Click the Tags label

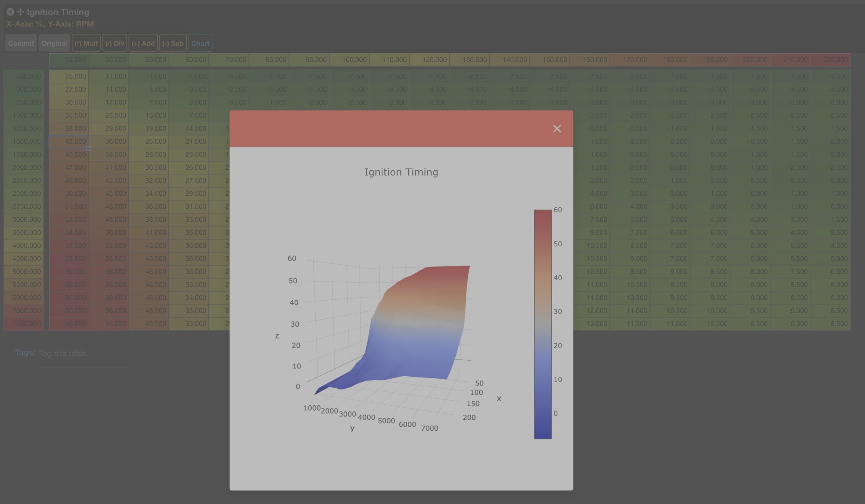coord(25,353)
